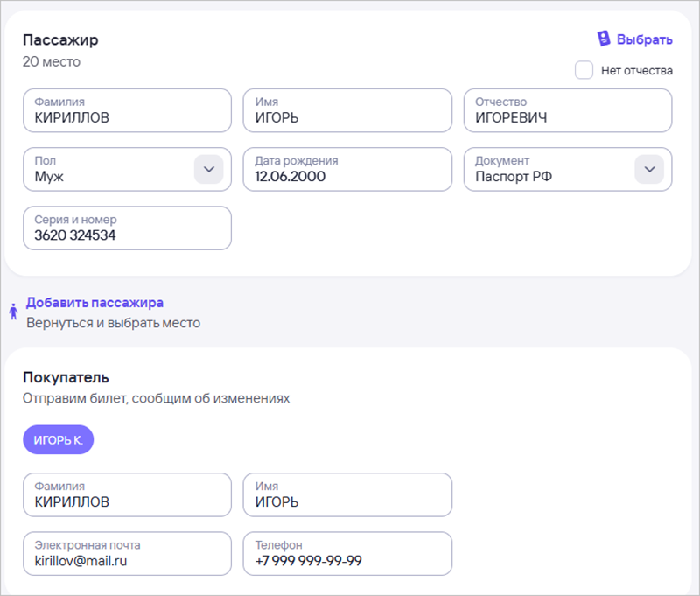Click the Выбрать link
The width and height of the screenshot is (700, 596).
coord(644,39)
